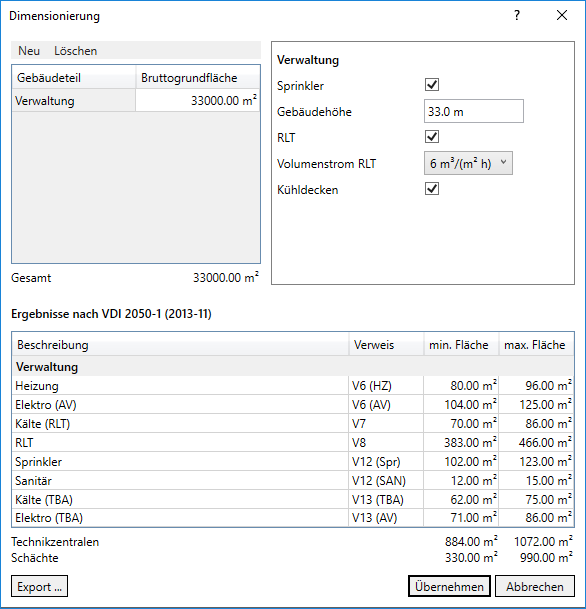Toggle the RLT checkbox
Image resolution: width=586 pixels, height=609 pixels.
(432, 137)
